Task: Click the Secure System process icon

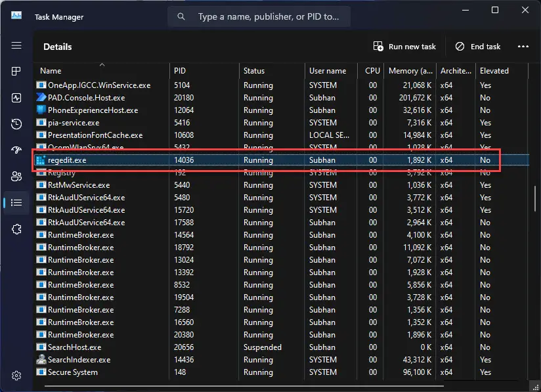Action: 41,372
